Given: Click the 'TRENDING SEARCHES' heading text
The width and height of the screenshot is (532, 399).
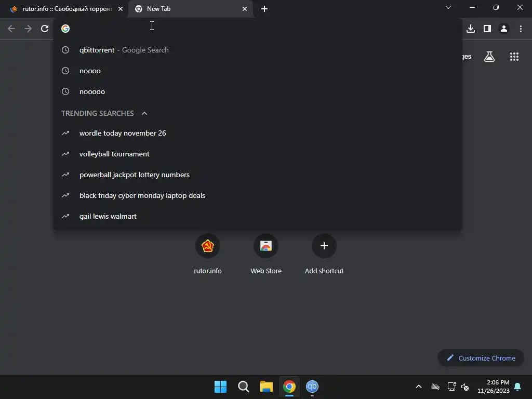Looking at the screenshot, I should pyautogui.click(x=97, y=113).
